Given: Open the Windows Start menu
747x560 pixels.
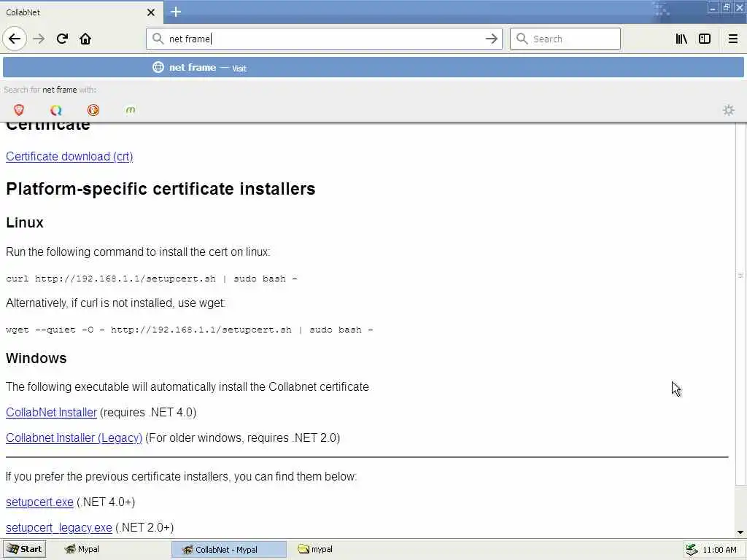Looking at the screenshot, I should pyautogui.click(x=24, y=549).
